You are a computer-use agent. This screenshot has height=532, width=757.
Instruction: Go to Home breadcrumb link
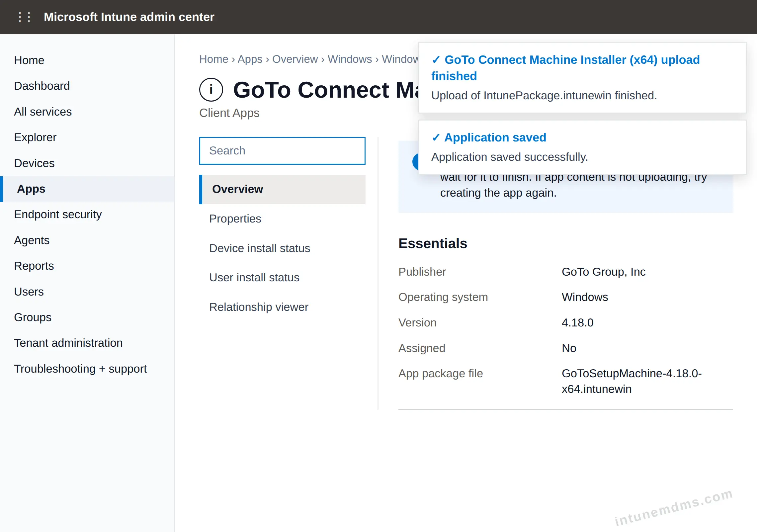pos(214,59)
